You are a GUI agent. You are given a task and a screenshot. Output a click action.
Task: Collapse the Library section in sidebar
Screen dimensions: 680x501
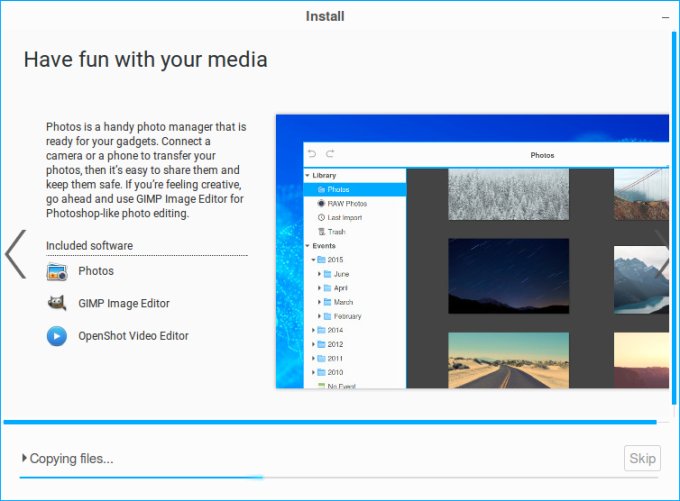(308, 176)
